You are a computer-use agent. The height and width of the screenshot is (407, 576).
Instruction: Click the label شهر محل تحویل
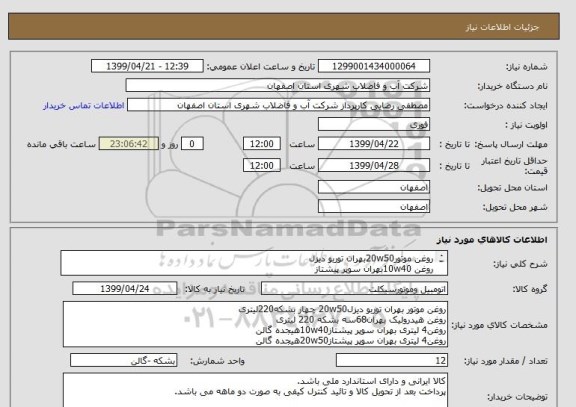(515, 207)
